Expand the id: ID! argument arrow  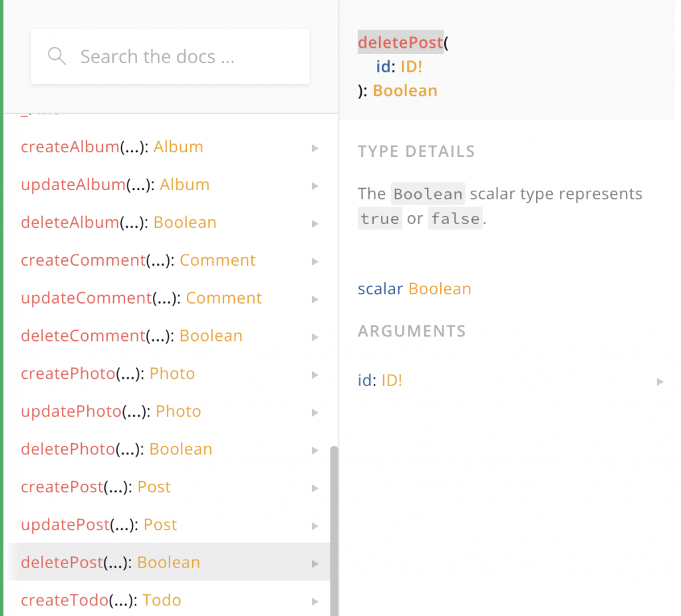tap(659, 381)
